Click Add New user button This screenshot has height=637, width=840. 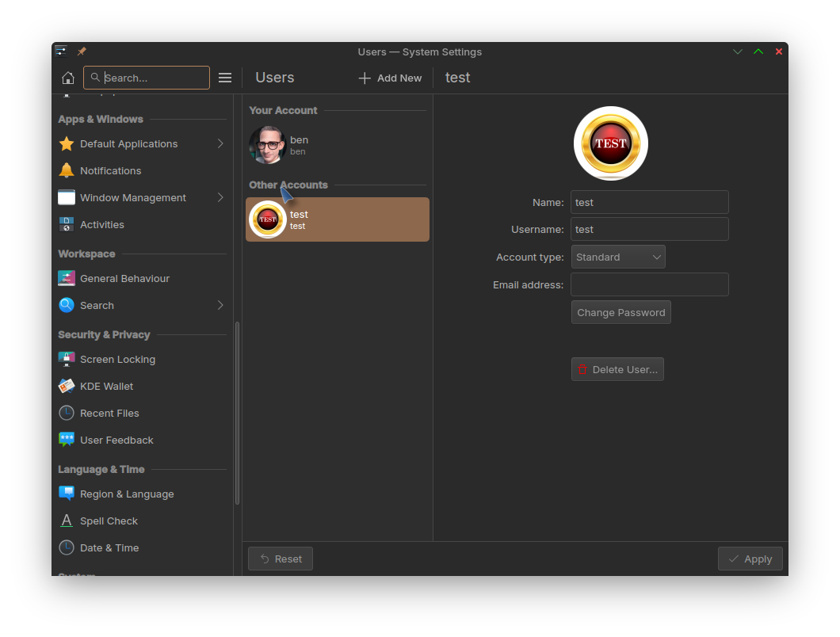click(390, 78)
